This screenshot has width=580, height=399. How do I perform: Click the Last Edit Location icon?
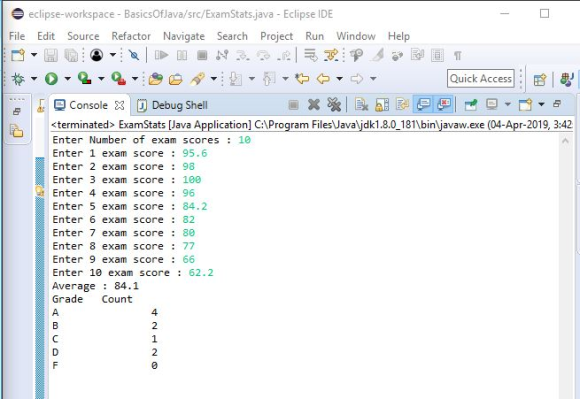[x=302, y=79]
